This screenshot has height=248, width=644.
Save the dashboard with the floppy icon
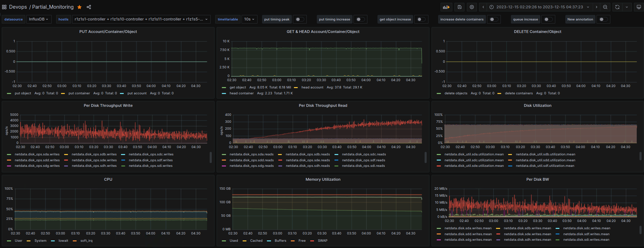pyautogui.click(x=460, y=7)
